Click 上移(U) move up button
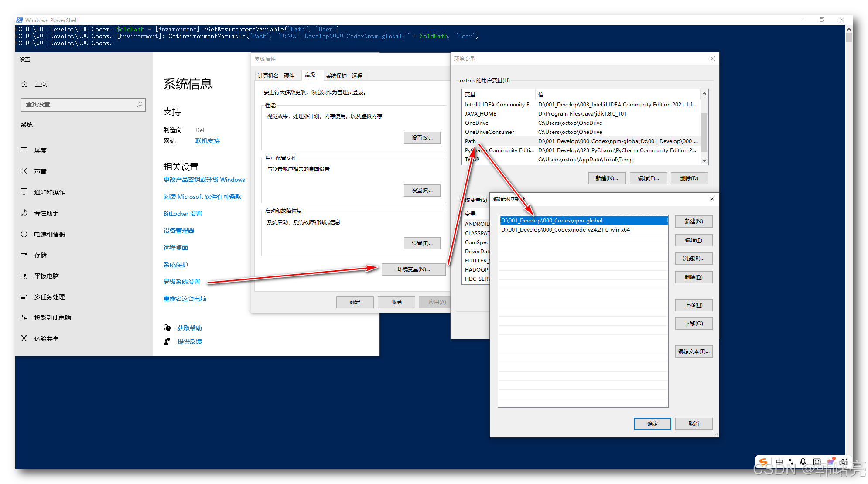 694,305
